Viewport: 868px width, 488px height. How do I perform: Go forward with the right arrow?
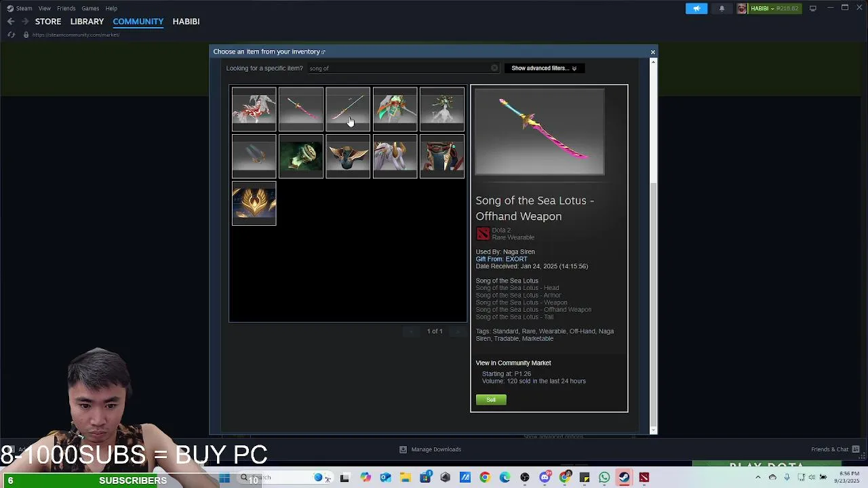pyautogui.click(x=24, y=22)
